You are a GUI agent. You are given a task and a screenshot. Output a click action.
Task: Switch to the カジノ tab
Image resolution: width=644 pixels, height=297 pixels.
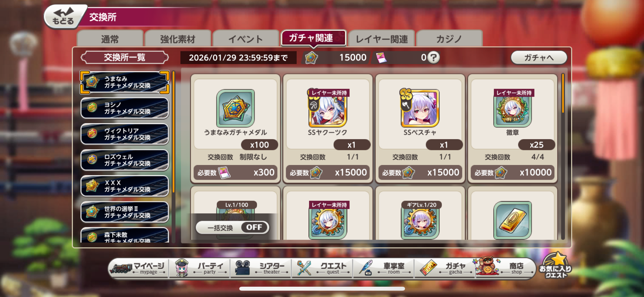pyautogui.click(x=449, y=39)
